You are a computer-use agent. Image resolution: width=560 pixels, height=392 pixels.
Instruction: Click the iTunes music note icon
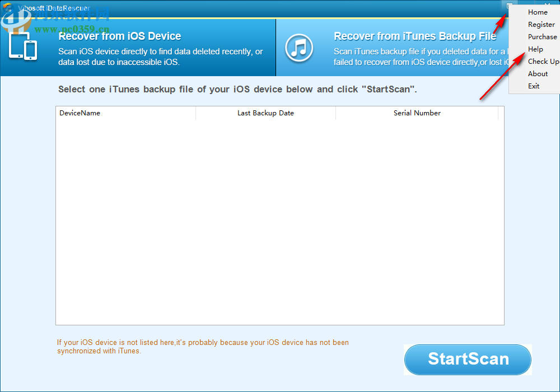coord(299,48)
